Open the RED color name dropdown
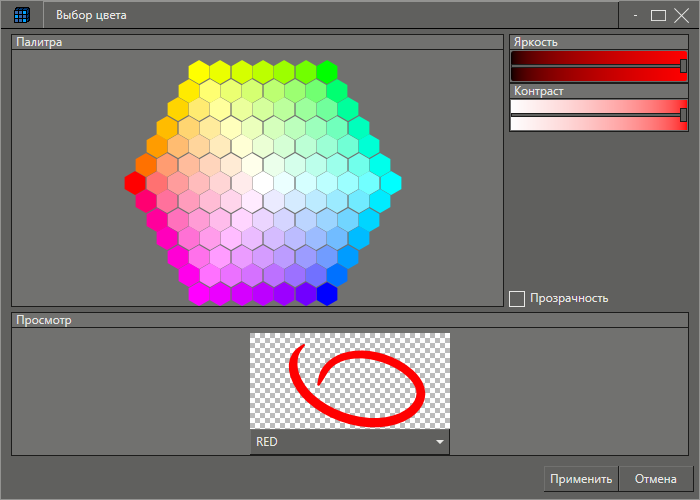This screenshot has width=700, height=500. coord(340,442)
